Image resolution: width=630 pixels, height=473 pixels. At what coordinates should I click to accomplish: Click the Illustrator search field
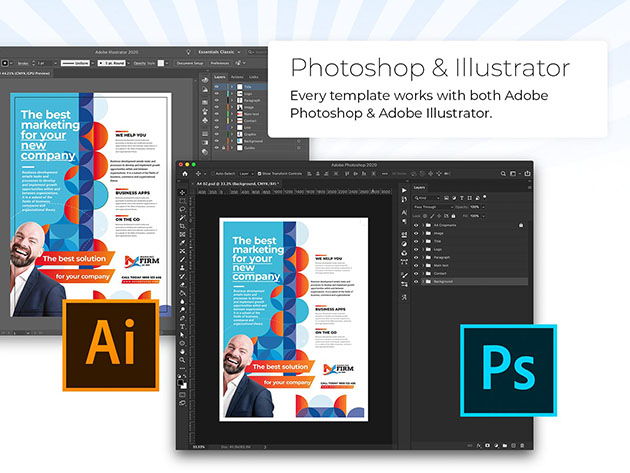click(x=258, y=52)
